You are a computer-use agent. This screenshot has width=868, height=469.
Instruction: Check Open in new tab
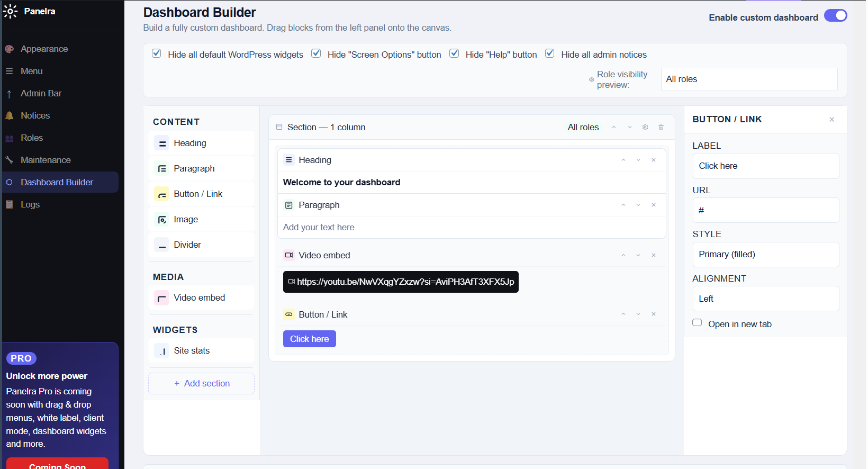697,323
